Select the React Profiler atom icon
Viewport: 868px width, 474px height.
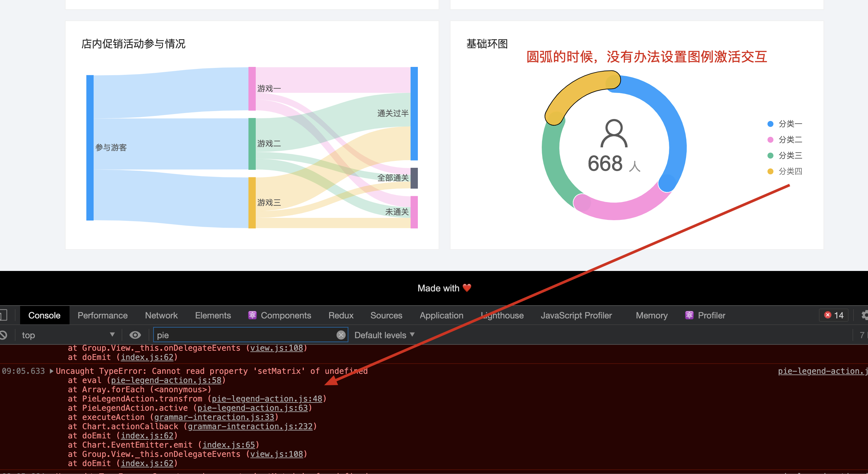click(689, 315)
